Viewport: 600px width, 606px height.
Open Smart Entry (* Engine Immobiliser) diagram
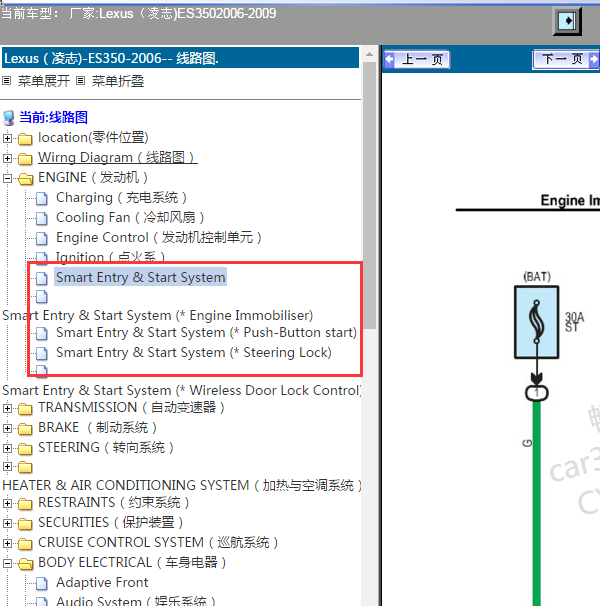pyautogui.click(x=158, y=316)
